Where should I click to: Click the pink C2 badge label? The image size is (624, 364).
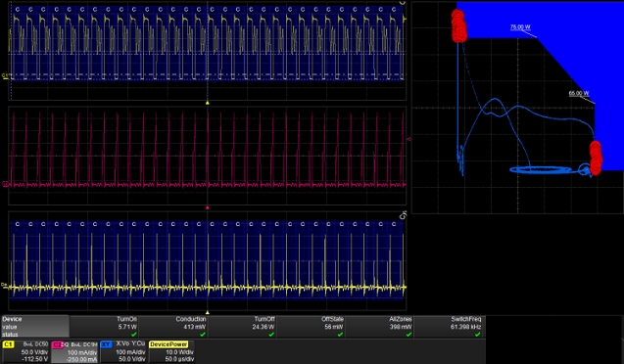[x=57, y=344]
